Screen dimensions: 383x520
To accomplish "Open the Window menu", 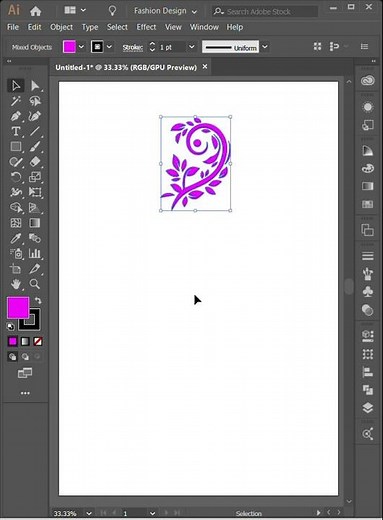I will point(204,27).
